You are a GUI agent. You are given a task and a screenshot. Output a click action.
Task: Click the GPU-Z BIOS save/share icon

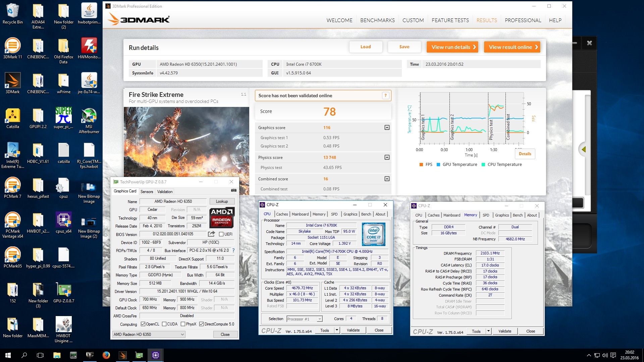(x=211, y=234)
